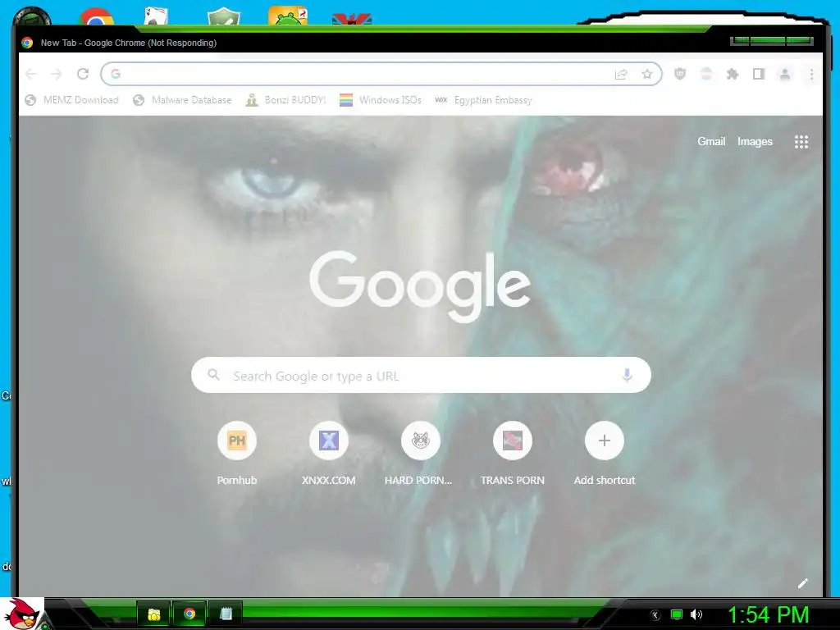Screen dimensions: 840x630
Task: Click the green shield desktop icon
Action: tap(224, 16)
